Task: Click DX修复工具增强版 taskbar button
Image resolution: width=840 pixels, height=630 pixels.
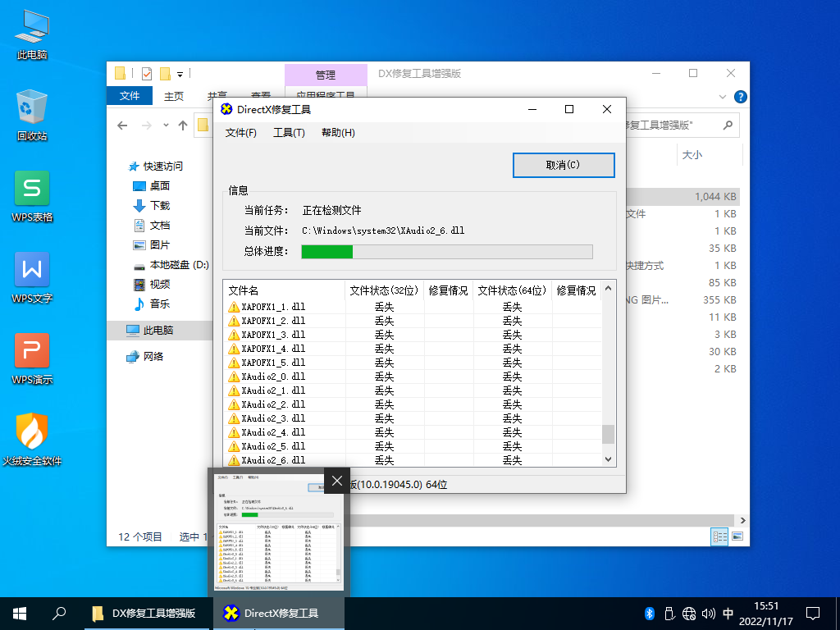Action: click(x=147, y=614)
